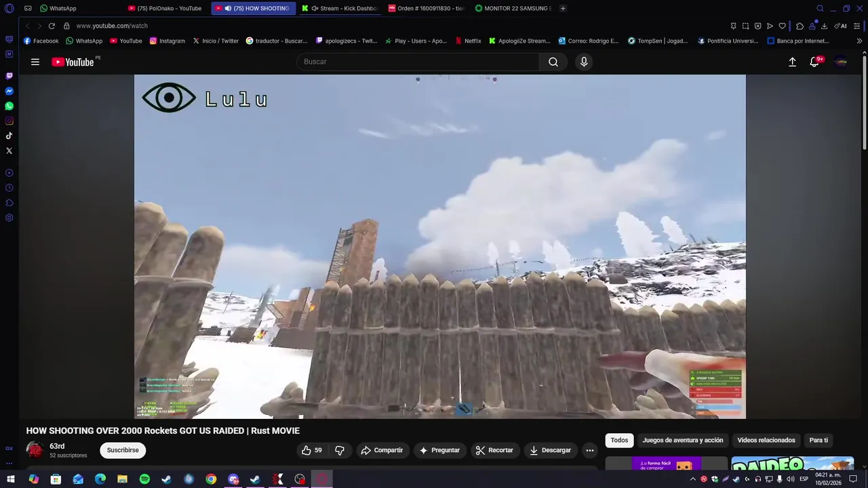This screenshot has width=868, height=488.
Task: Open Opera browser AI button
Action: click(x=841, y=26)
